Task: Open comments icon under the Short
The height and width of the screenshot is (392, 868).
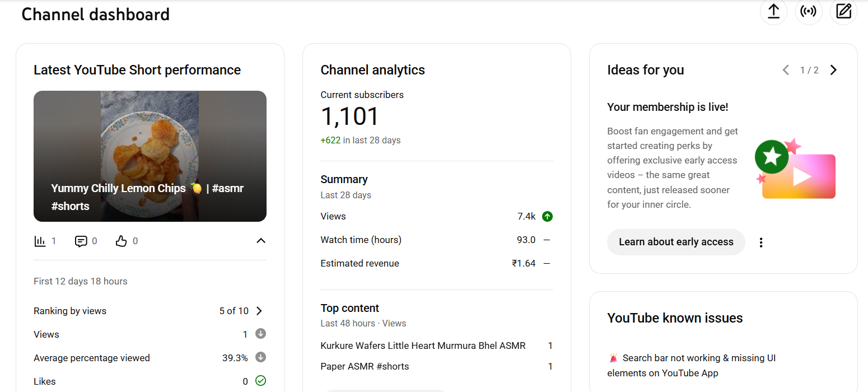Action: click(x=81, y=241)
